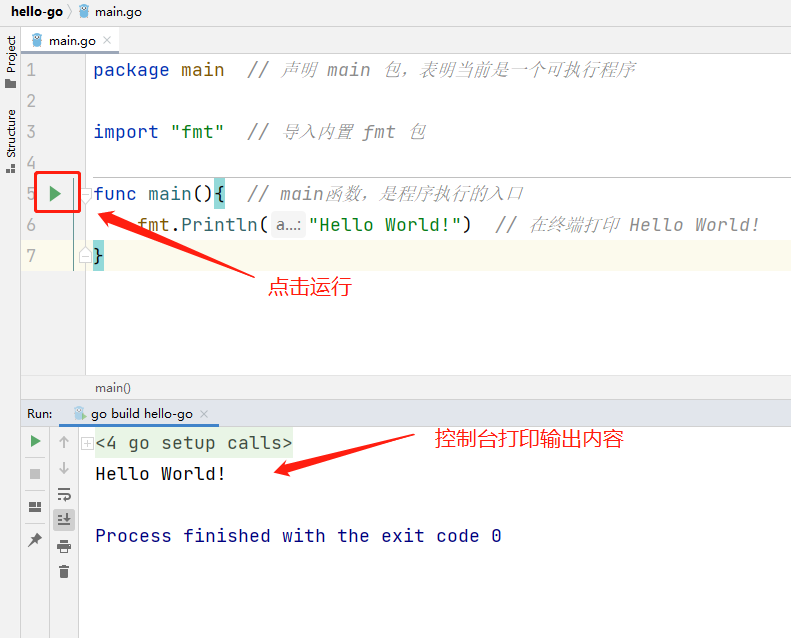Click the closing brace fold marker on line 7
The height and width of the screenshot is (638, 791).
coord(85,256)
